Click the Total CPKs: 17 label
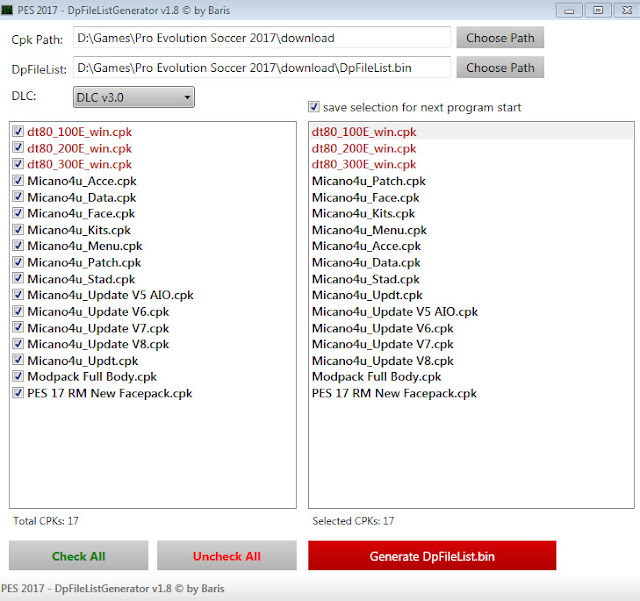Image resolution: width=640 pixels, height=601 pixels. click(46, 521)
